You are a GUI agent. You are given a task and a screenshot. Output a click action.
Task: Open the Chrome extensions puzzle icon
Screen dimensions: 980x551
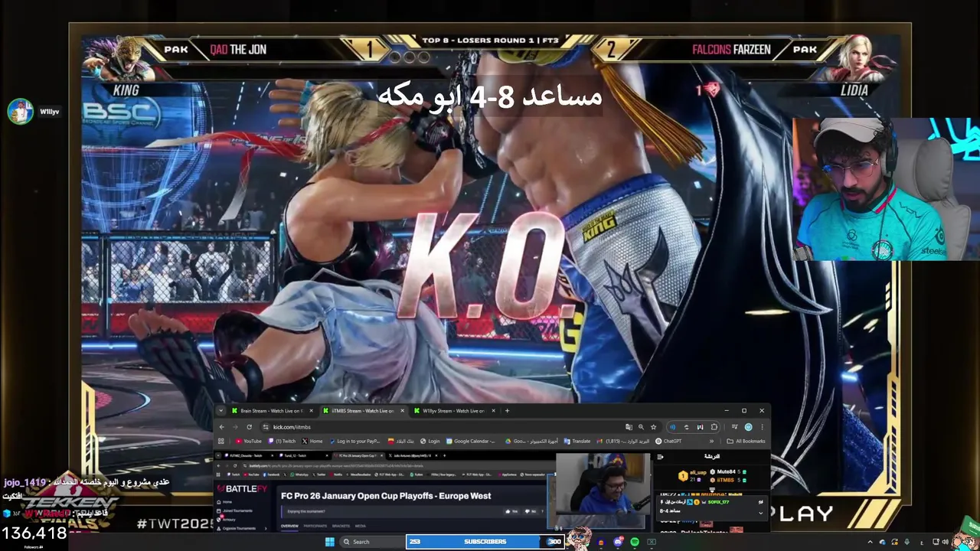714,427
